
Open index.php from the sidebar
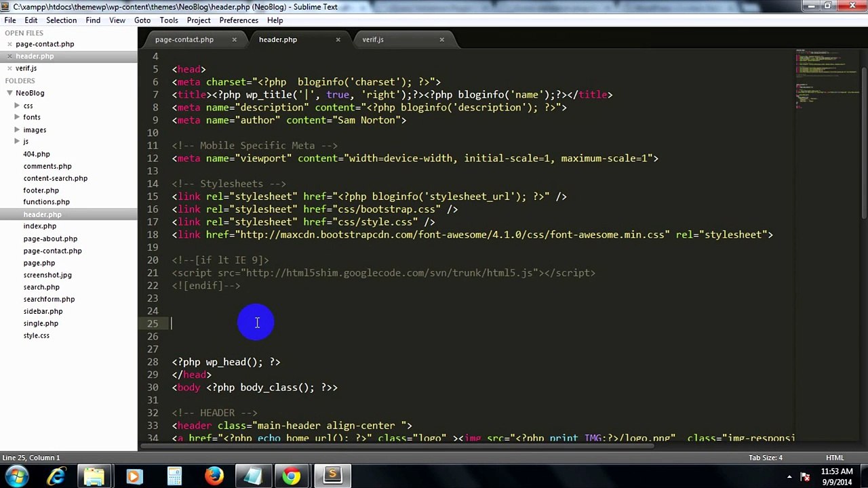tap(40, 226)
